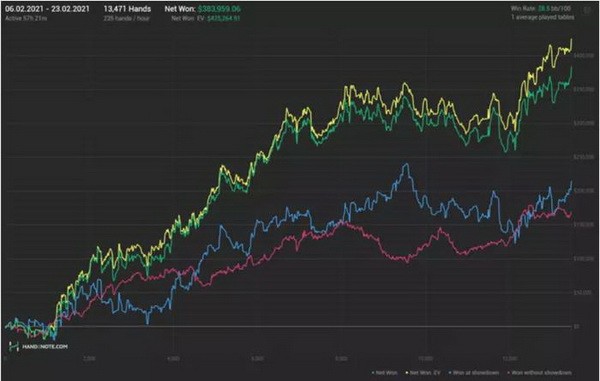The width and height of the screenshot is (600, 381).
Task: Click the blue showdown line peak
Action: (406, 164)
